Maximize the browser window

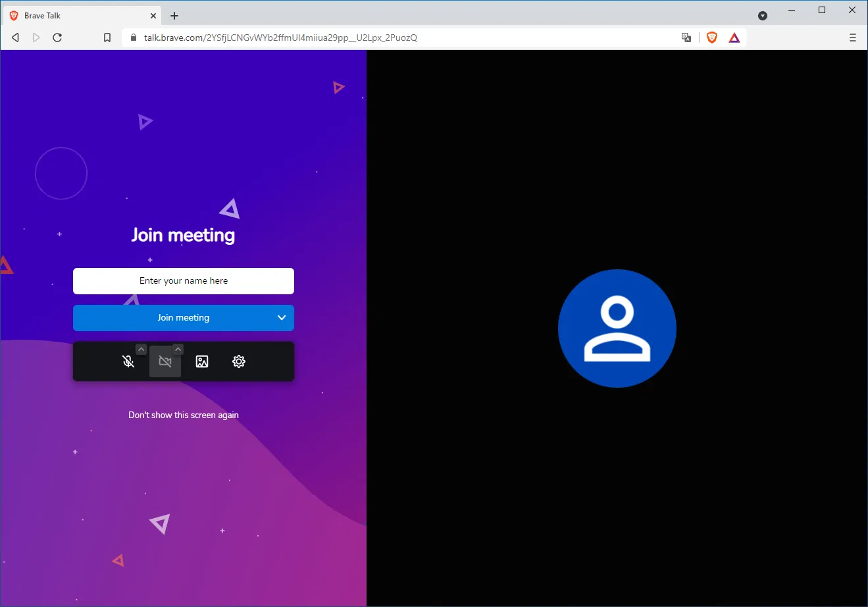click(x=822, y=11)
